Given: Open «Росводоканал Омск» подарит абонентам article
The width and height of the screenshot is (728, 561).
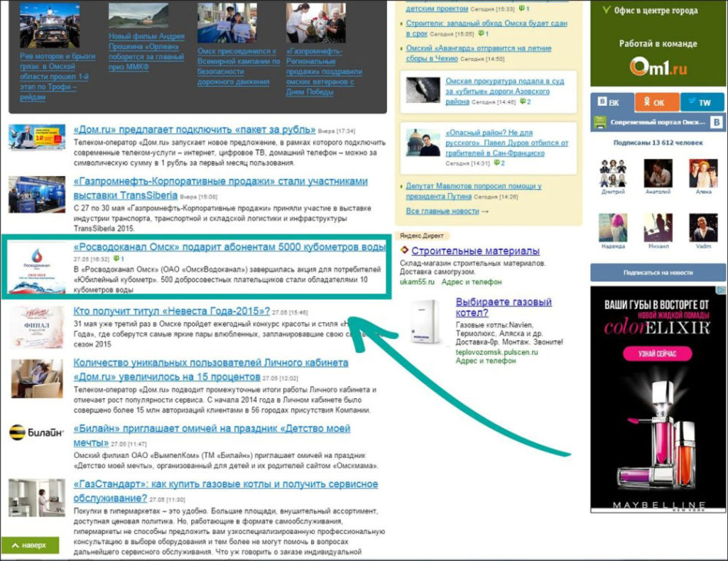Looking at the screenshot, I should pyautogui.click(x=230, y=247).
